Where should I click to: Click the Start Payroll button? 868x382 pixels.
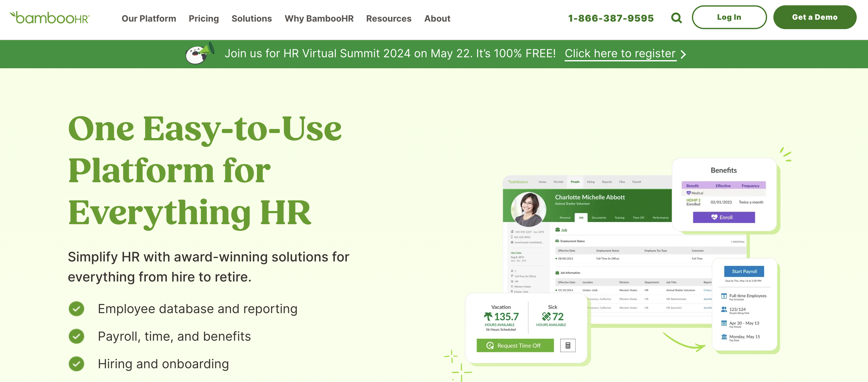744,271
